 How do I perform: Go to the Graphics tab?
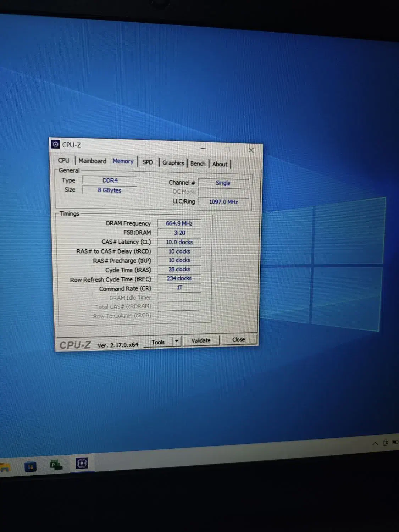173,163
